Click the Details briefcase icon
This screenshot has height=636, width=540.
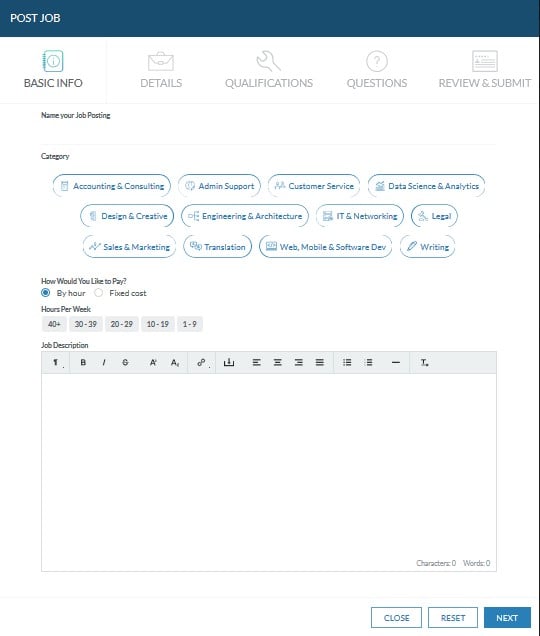tap(161, 61)
